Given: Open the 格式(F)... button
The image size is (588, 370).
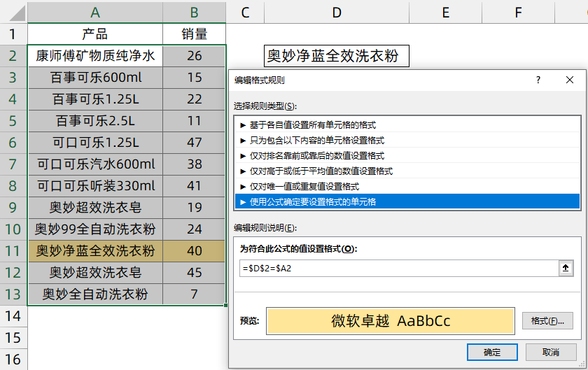Looking at the screenshot, I should [547, 321].
